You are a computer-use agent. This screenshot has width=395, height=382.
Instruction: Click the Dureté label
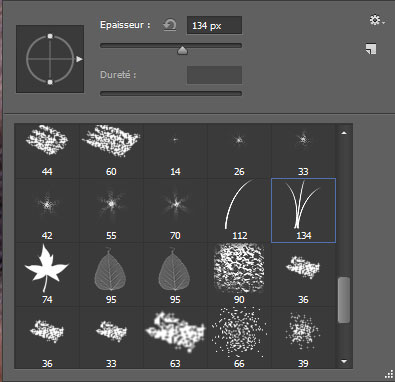[x=118, y=75]
